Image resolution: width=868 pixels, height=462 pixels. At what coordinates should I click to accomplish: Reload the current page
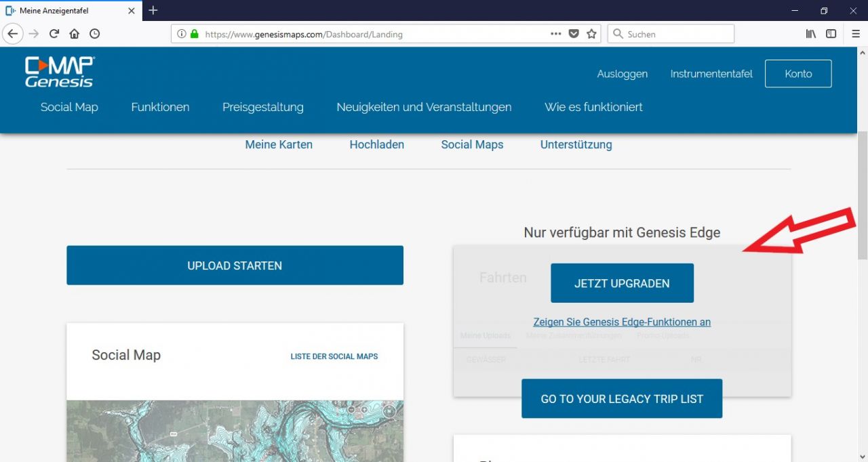(x=54, y=34)
